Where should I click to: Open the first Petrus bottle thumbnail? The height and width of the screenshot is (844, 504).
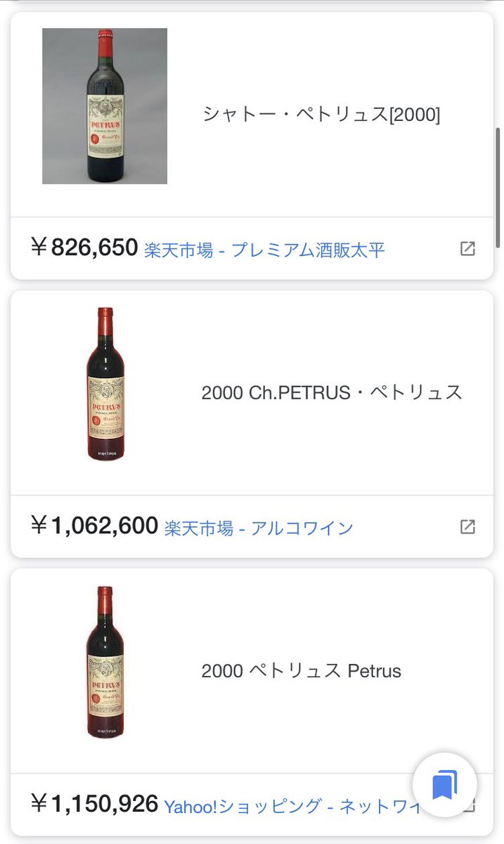104,105
